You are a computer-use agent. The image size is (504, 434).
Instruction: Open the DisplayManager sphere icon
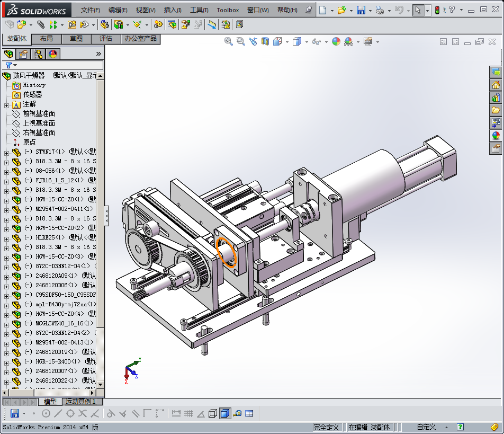[x=53, y=54]
